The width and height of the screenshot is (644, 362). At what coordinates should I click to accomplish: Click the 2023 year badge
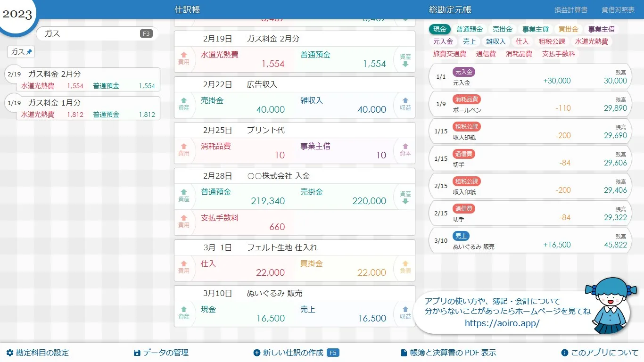[17, 14]
